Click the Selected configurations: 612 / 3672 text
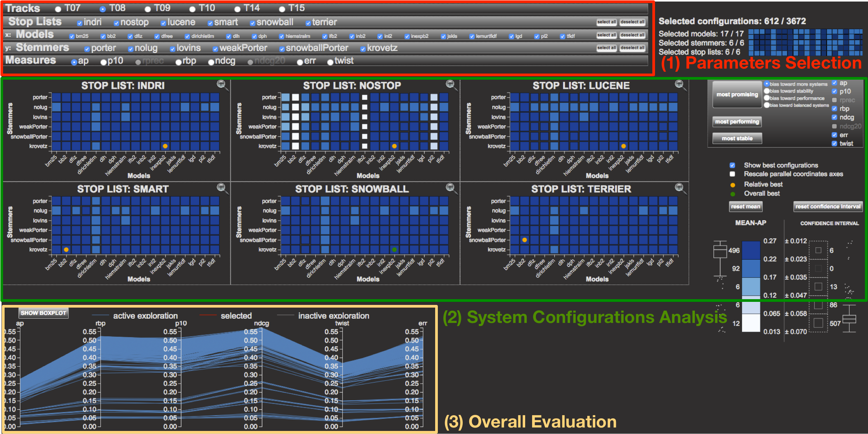The height and width of the screenshot is (434, 868). [732, 21]
